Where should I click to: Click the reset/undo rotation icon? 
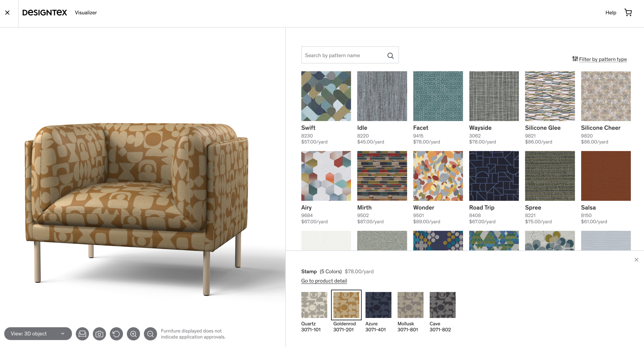pyautogui.click(x=116, y=333)
